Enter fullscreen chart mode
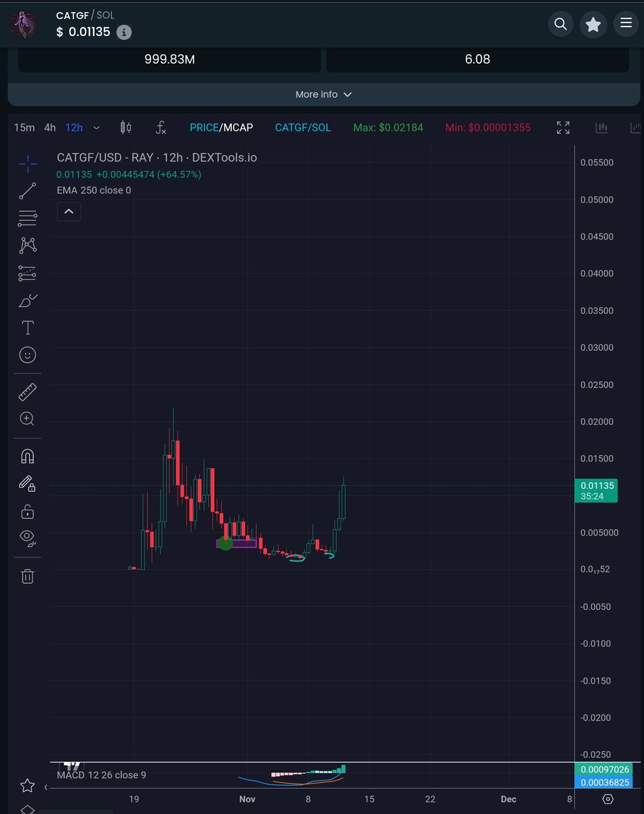This screenshot has width=644, height=814. [563, 128]
